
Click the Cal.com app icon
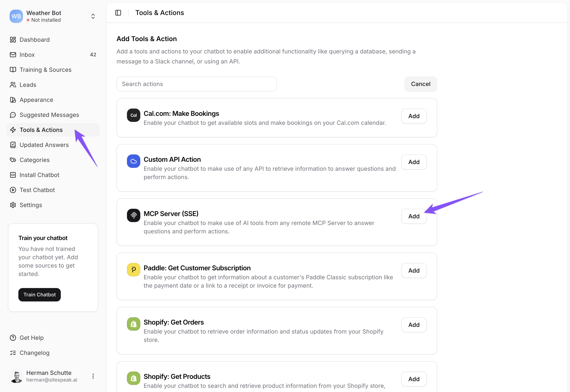(133, 115)
